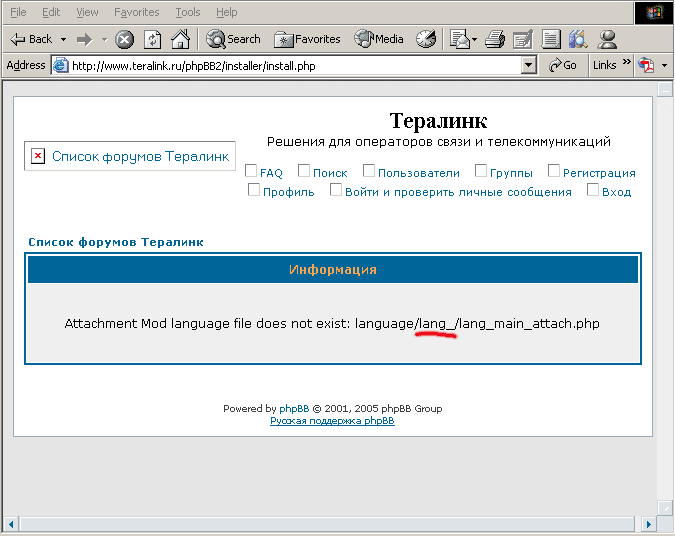The image size is (675, 536).
Task: Open the Favorites toolbar button
Action: [x=307, y=40]
